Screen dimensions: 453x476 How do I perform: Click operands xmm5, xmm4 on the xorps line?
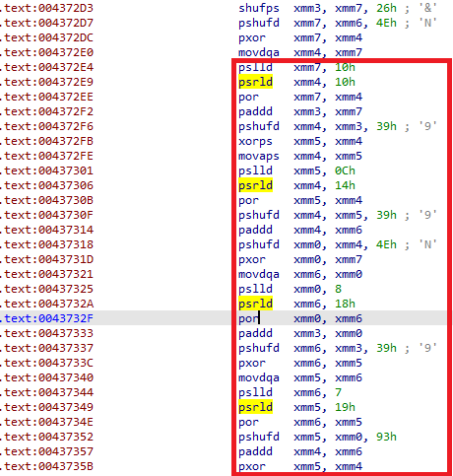328,141
